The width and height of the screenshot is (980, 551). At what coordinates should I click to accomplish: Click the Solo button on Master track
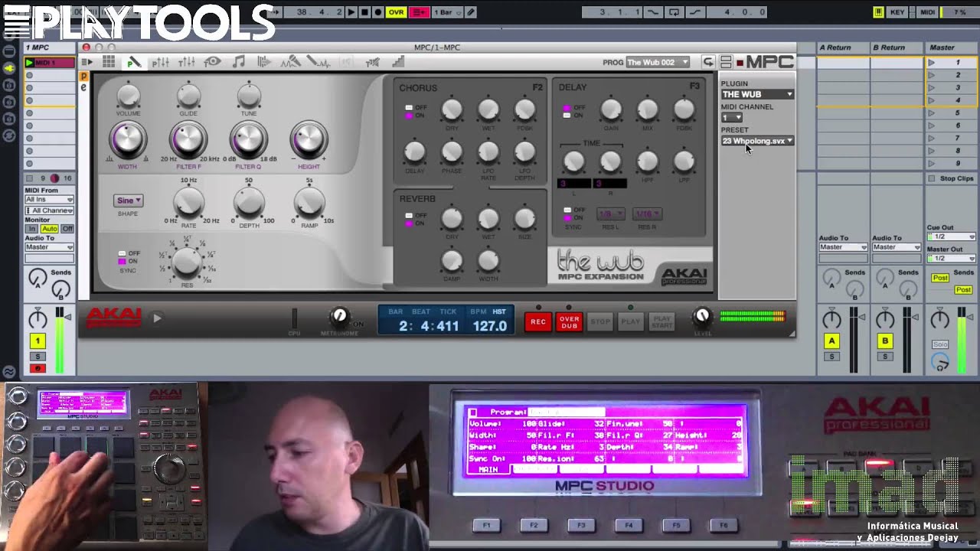click(939, 345)
